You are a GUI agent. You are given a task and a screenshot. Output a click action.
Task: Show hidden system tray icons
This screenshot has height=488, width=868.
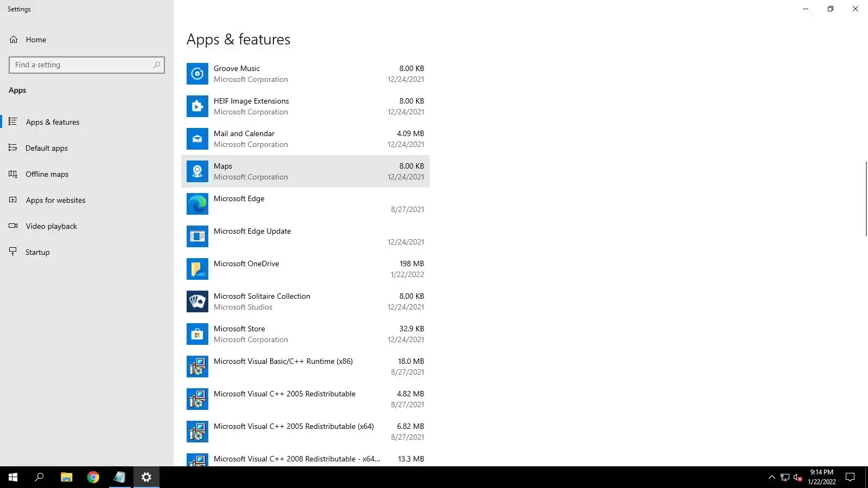(772, 477)
